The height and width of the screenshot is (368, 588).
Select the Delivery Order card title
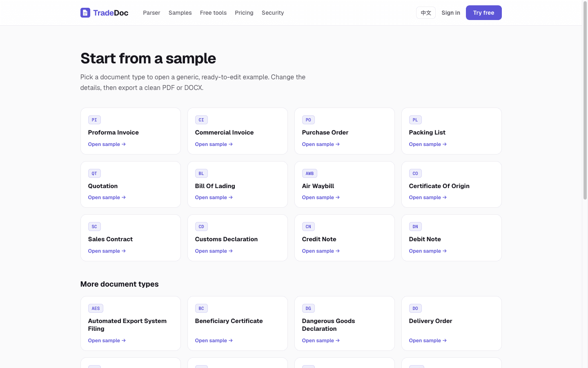[x=431, y=321]
